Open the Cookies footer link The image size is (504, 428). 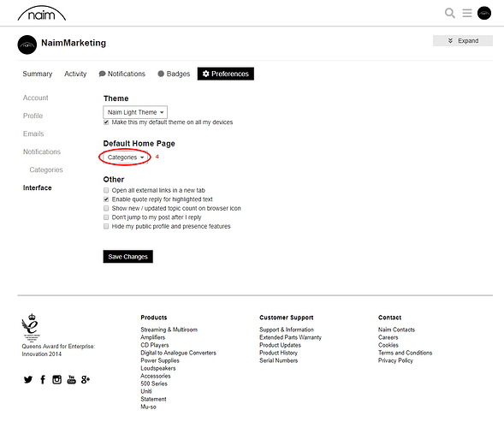click(388, 345)
